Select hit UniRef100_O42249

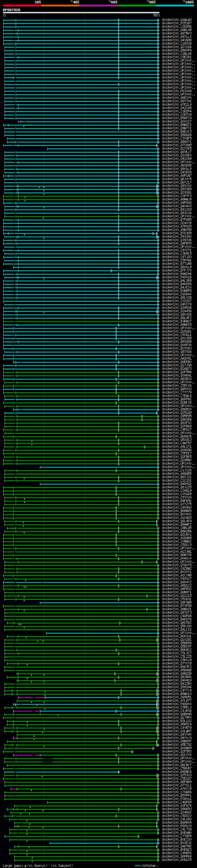(x=177, y=159)
